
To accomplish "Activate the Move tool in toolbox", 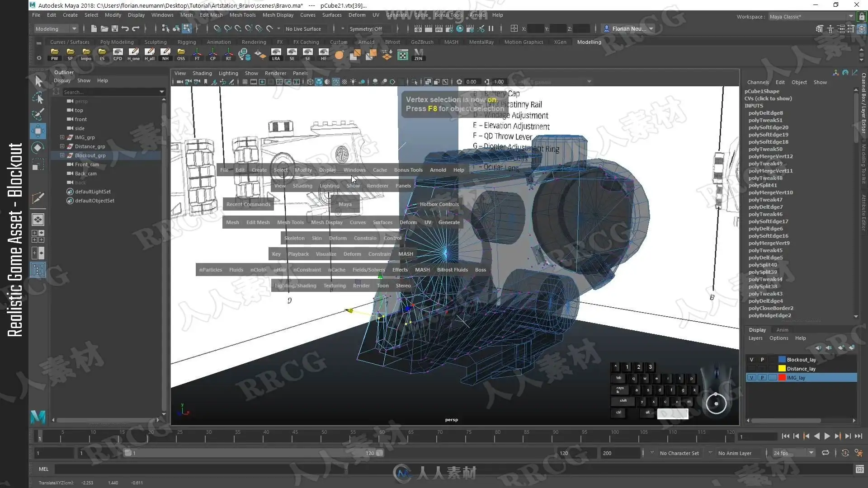I will (x=38, y=131).
